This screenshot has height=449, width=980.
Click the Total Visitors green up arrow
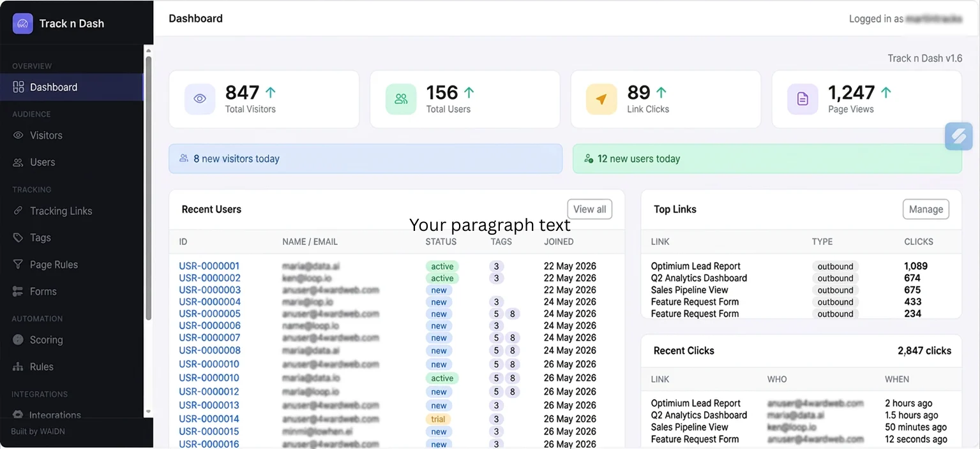click(x=270, y=92)
